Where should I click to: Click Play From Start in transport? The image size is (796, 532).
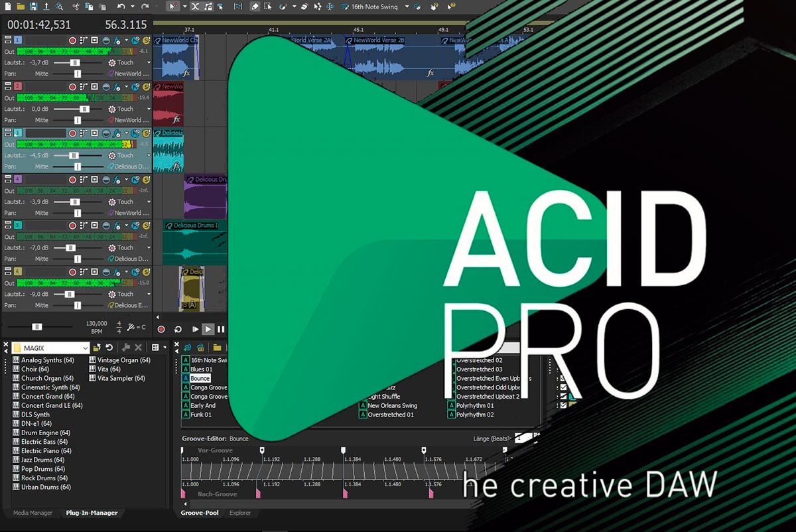pyautogui.click(x=195, y=329)
